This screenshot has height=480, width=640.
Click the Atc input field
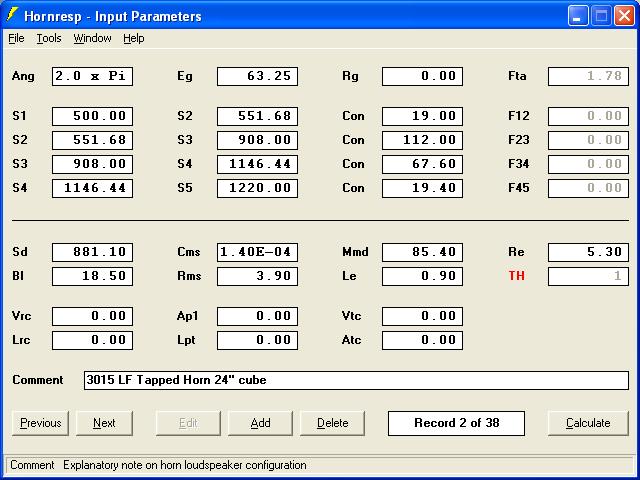coord(422,340)
